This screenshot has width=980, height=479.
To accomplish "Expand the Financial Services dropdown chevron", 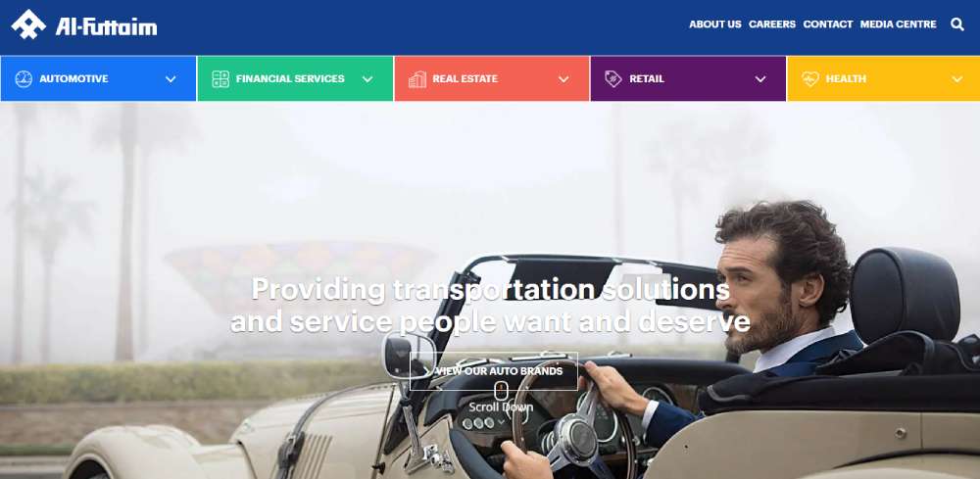I will [x=367, y=79].
